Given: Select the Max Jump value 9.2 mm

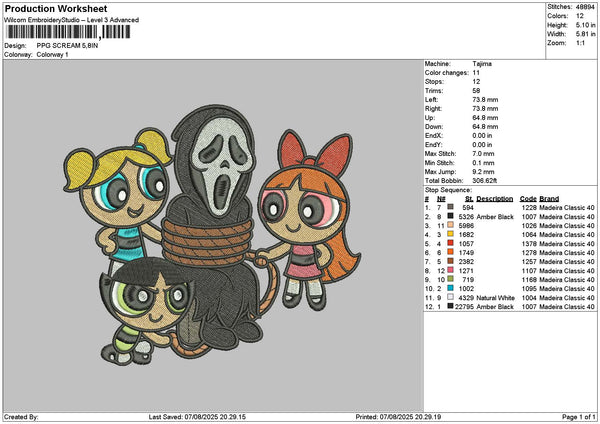Looking at the screenshot, I should [x=483, y=172].
